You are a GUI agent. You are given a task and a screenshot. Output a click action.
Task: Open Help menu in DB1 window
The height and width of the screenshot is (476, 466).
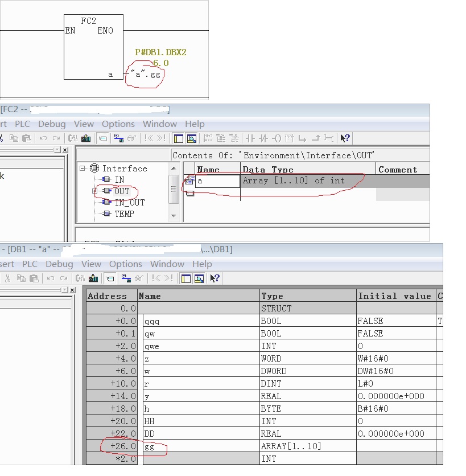click(202, 264)
